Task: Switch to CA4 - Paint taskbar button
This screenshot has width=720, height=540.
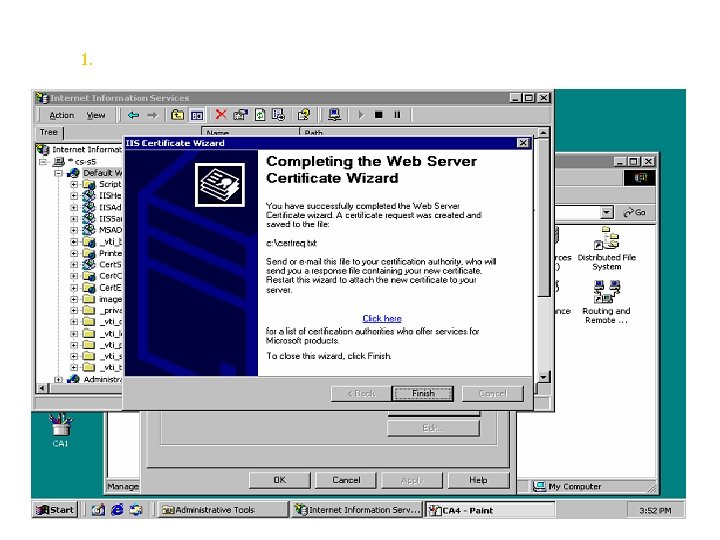Action: [x=490, y=510]
